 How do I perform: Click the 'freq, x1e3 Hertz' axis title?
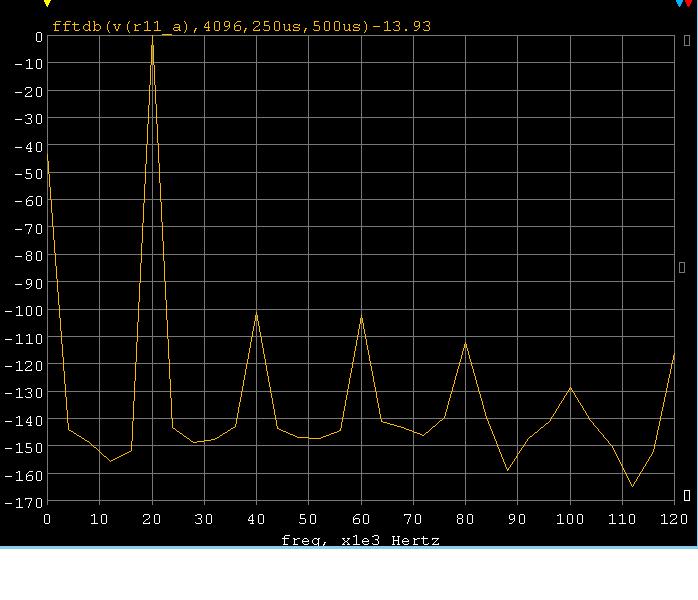click(361, 540)
